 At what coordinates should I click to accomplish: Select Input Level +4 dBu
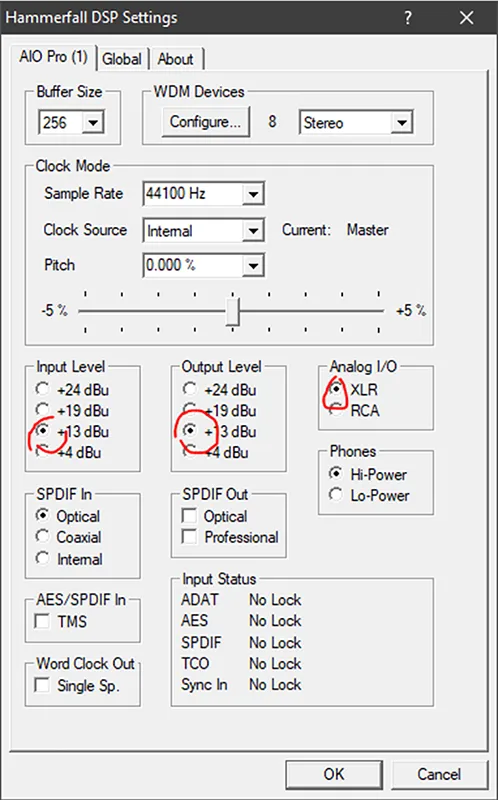[x=43, y=452]
